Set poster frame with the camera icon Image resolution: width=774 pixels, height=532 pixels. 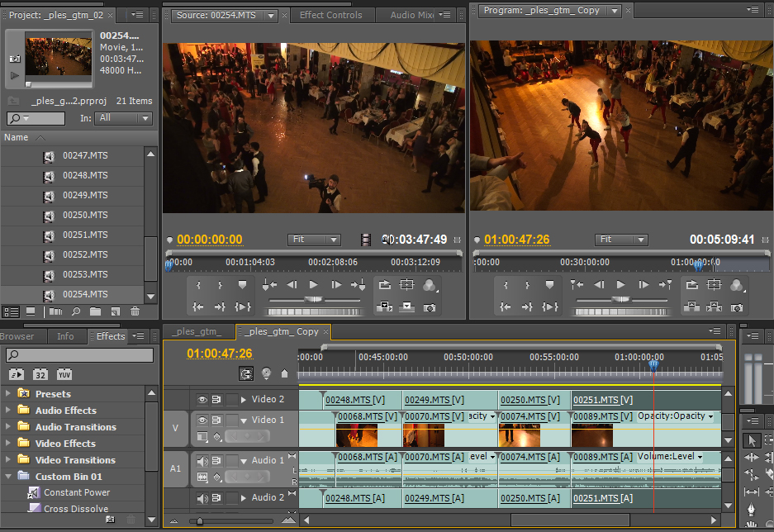coord(15,59)
